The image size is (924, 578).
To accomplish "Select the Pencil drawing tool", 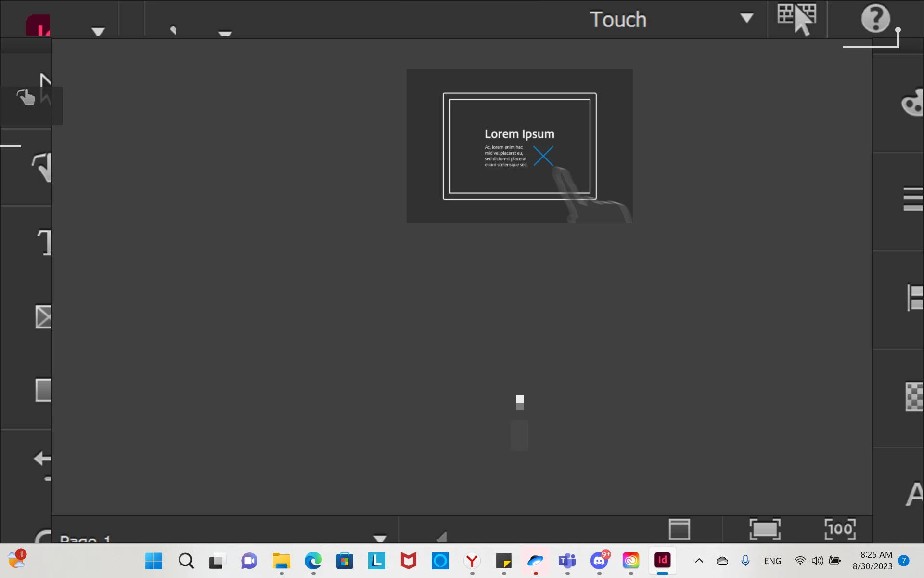I will (42, 167).
